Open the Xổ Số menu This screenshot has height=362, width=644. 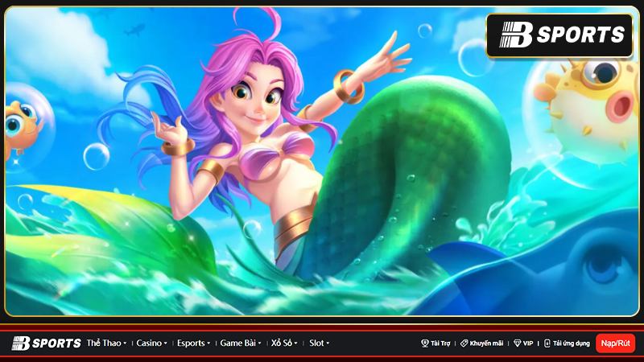pos(282,343)
